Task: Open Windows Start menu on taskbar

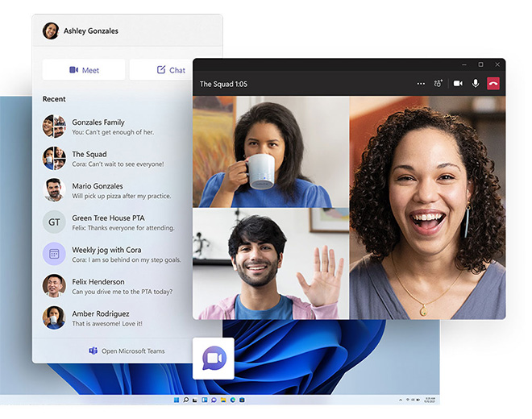Action: [177, 400]
